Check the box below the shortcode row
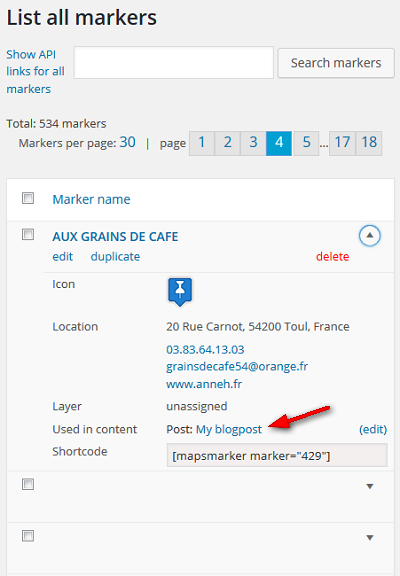This screenshot has width=400, height=576. coord(28,484)
